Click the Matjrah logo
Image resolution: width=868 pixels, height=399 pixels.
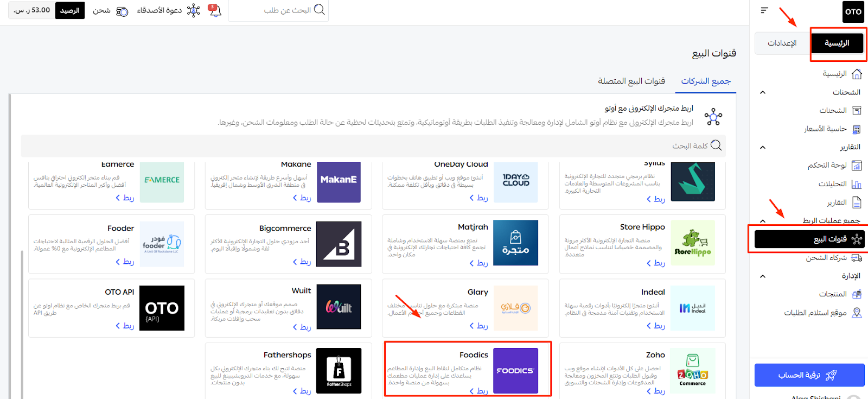pos(515,243)
